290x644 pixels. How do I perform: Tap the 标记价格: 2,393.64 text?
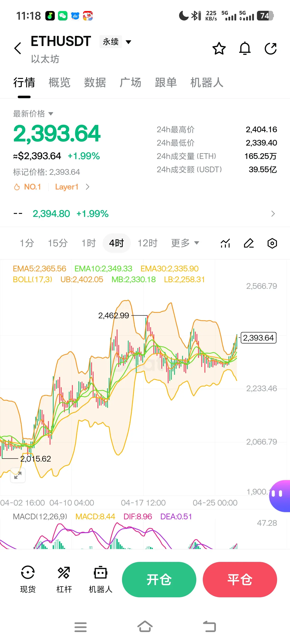click(x=46, y=172)
